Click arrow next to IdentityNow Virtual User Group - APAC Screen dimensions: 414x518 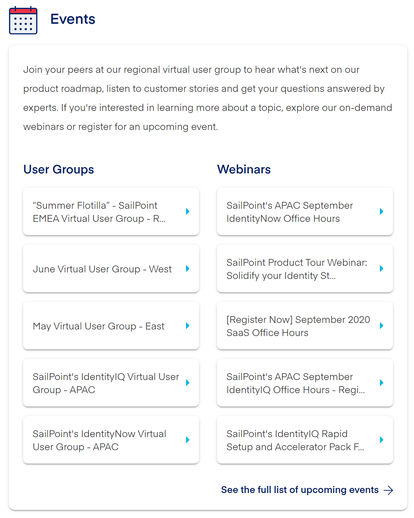pyautogui.click(x=188, y=440)
